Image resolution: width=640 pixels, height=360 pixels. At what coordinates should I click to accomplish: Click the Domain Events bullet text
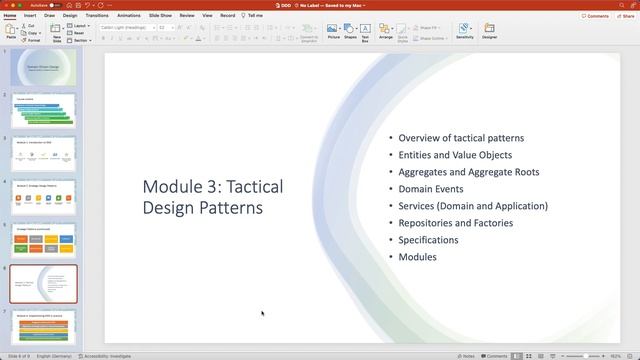(431, 189)
